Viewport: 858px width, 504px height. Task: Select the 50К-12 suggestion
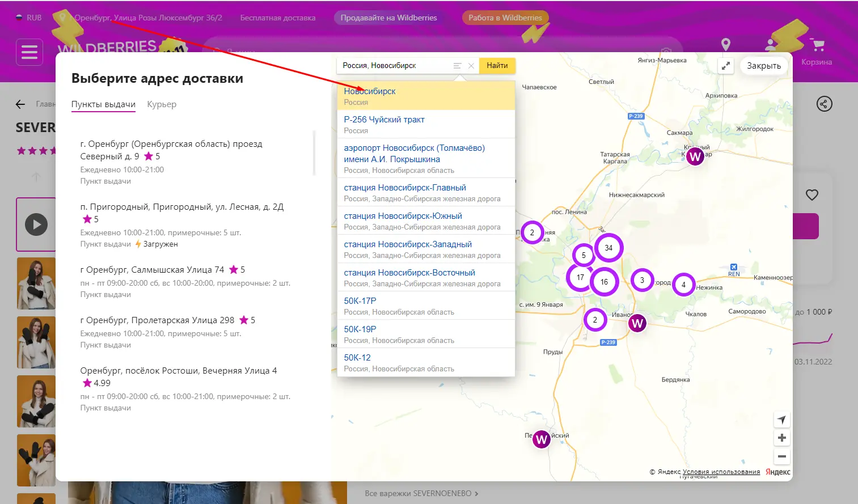pyautogui.click(x=426, y=362)
